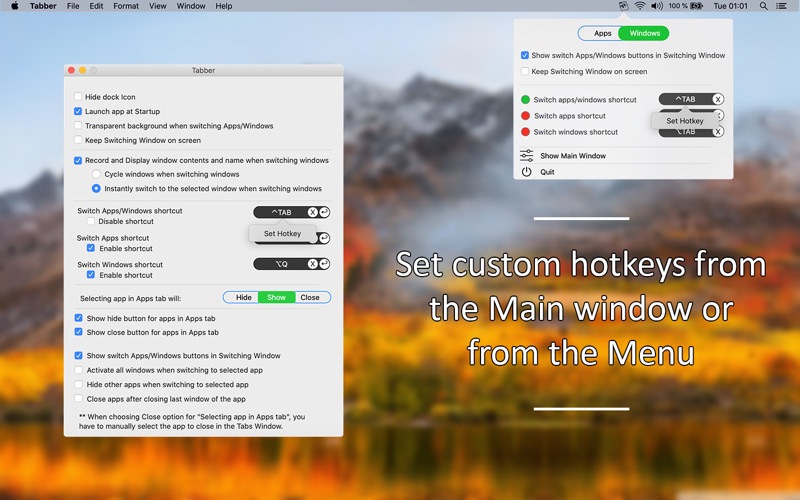This screenshot has width=800, height=500.
Task: Uncheck Enable shortcut under Switch Windows shortcut
Action: click(91, 274)
